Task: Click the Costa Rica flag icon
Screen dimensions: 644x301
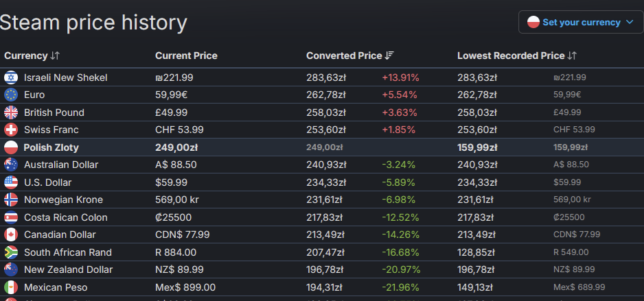Action: coord(11,217)
